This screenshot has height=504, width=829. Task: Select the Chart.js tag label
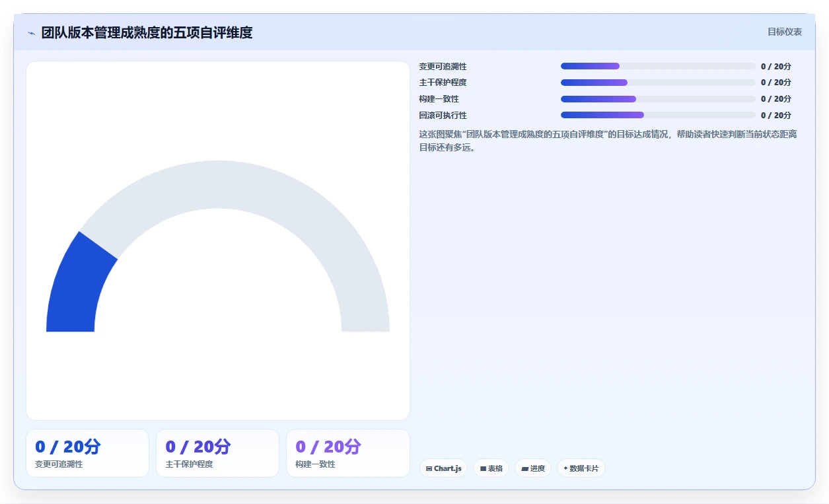[x=448, y=468]
